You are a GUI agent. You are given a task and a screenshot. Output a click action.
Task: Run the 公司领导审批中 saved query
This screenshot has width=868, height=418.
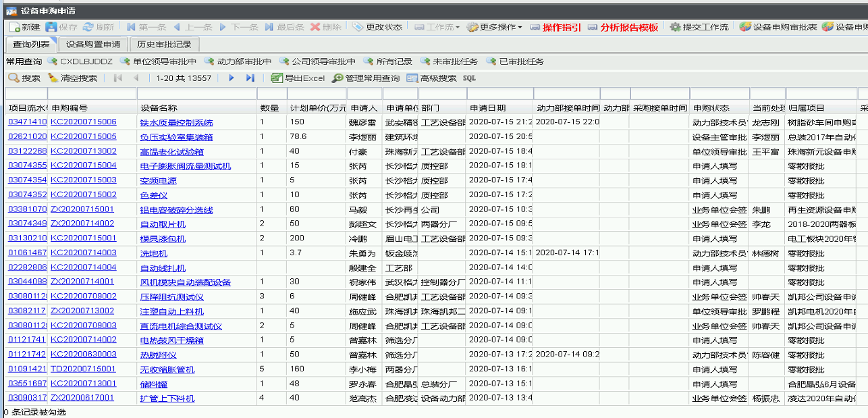317,61
